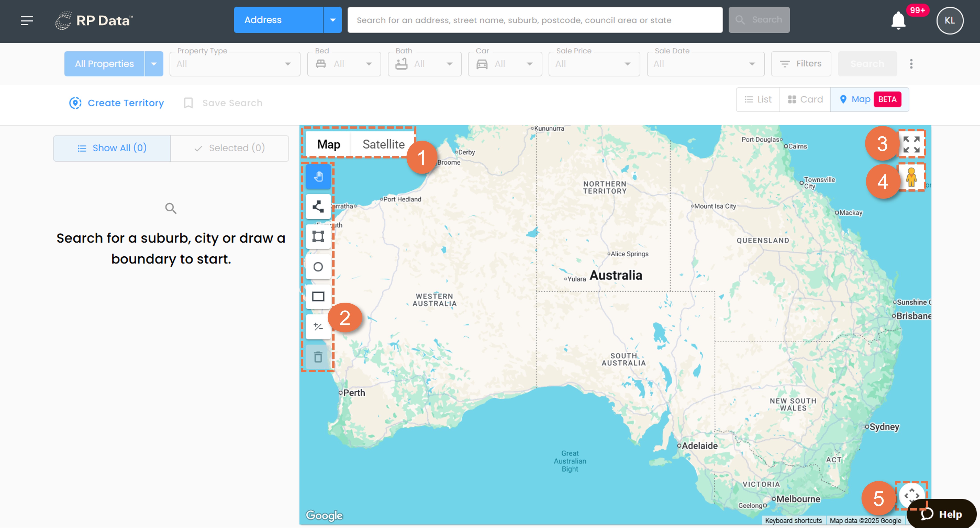
Task: Expand the Address search type dropdown arrow
Action: [x=333, y=20]
